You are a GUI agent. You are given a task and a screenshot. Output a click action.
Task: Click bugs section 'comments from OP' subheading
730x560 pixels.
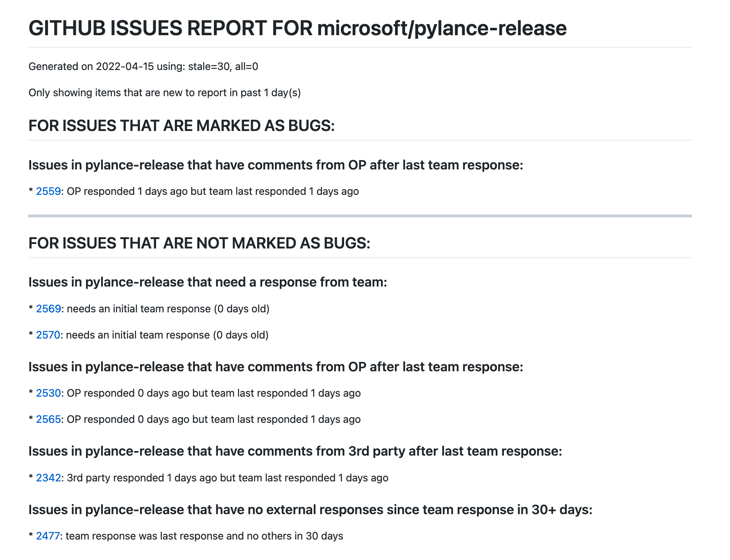point(276,165)
